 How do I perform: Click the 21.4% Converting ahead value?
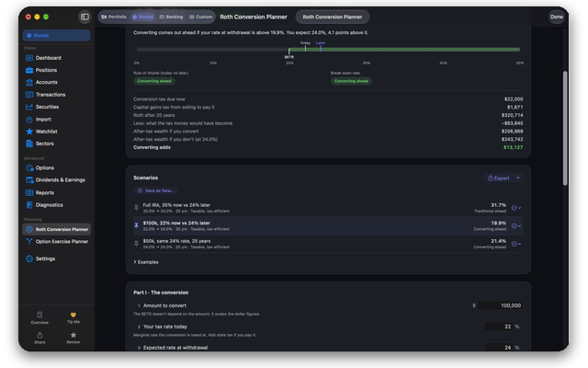point(490,244)
